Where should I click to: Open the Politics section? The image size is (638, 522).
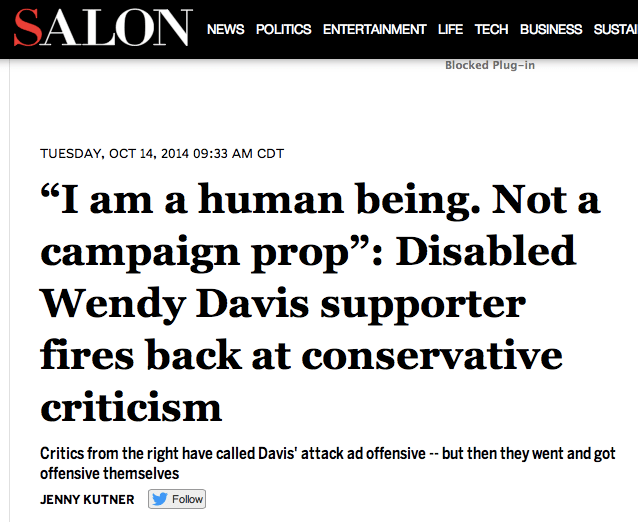click(x=283, y=30)
